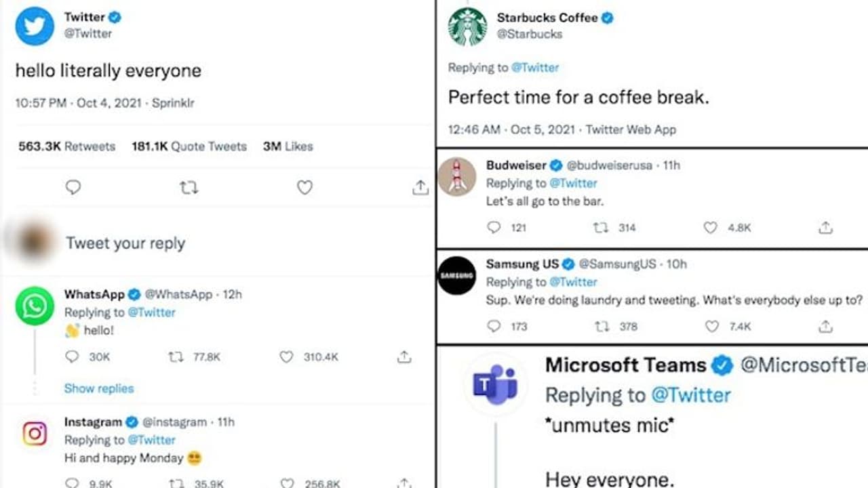
Task: Click the Tweet your reply field
Action: [x=125, y=243]
